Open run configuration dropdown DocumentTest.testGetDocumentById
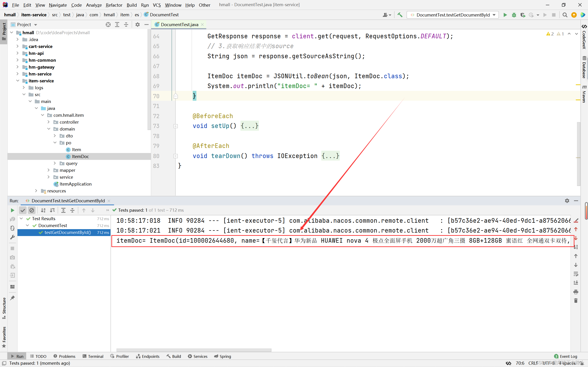The height and width of the screenshot is (367, 588). tap(453, 15)
